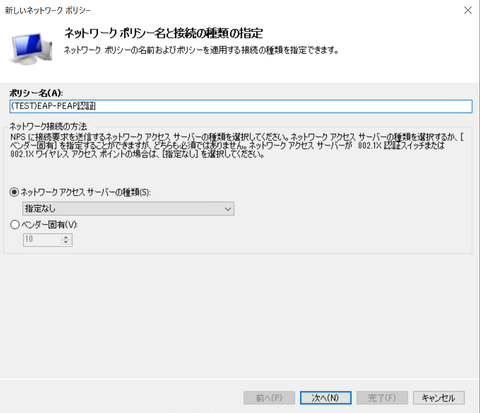Viewport: 480px width, 413px height.
Task: Open the 指定なし server type dropdown
Action: point(128,209)
